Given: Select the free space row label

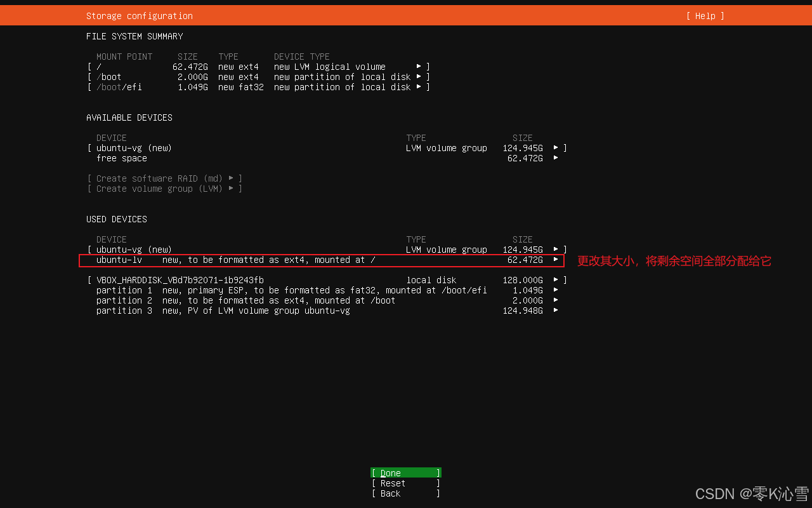Looking at the screenshot, I should (x=122, y=158).
